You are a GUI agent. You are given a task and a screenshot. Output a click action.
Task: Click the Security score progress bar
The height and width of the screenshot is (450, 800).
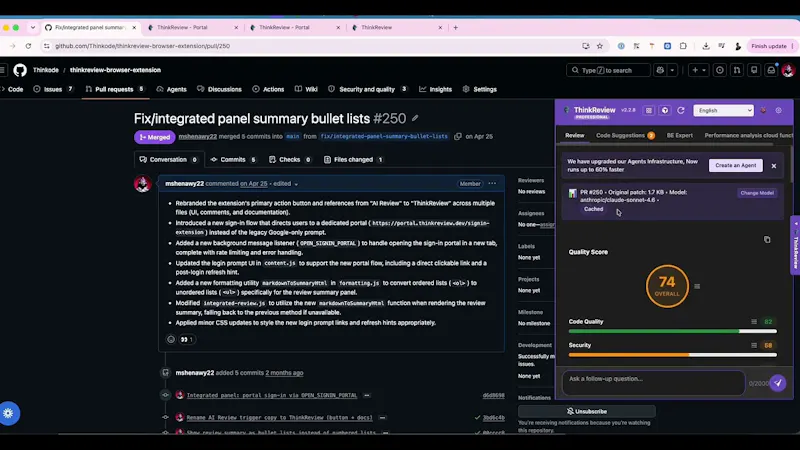pos(672,355)
